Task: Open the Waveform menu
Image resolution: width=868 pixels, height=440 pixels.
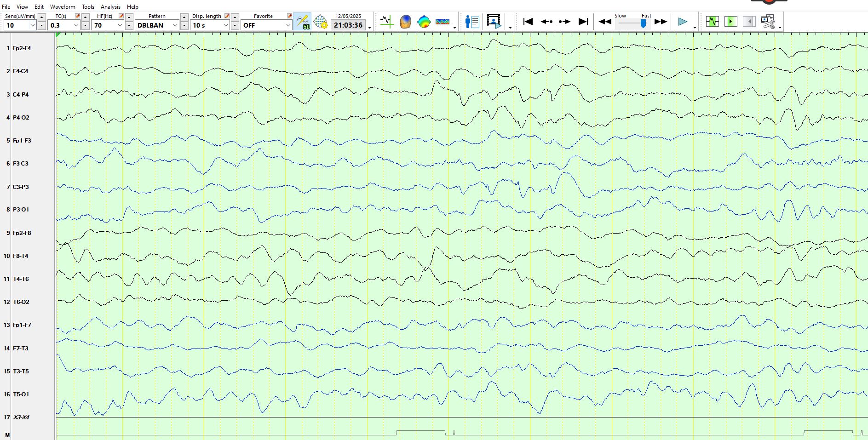Action: pyautogui.click(x=63, y=7)
